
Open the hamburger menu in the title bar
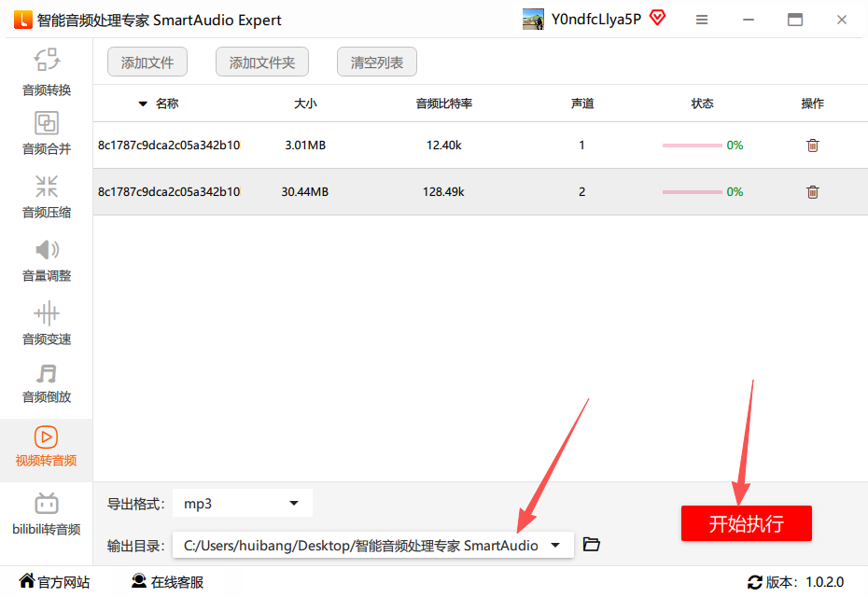click(x=702, y=20)
